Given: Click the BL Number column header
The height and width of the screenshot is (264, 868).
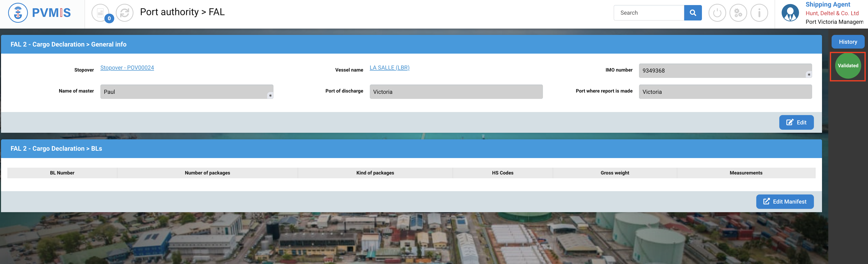Looking at the screenshot, I should click(62, 173).
